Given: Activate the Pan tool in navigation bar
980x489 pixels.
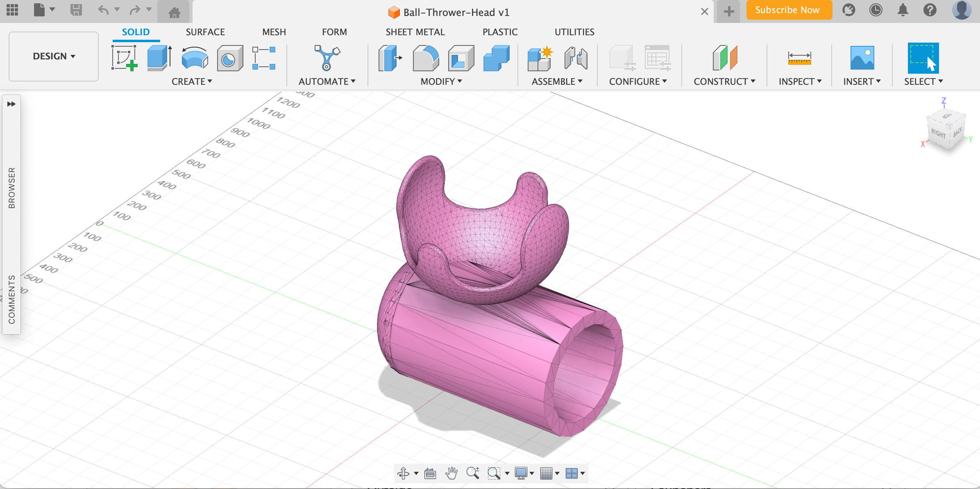Looking at the screenshot, I should (451, 473).
